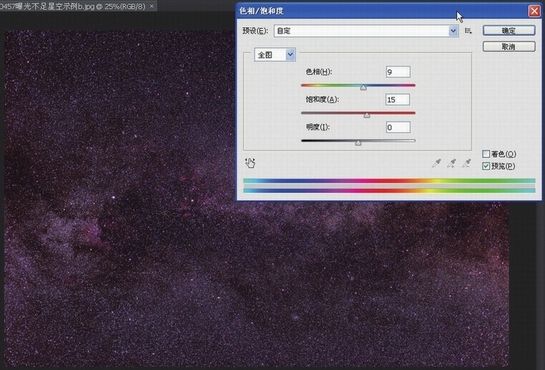Click the 预设(E) label

[x=255, y=31]
